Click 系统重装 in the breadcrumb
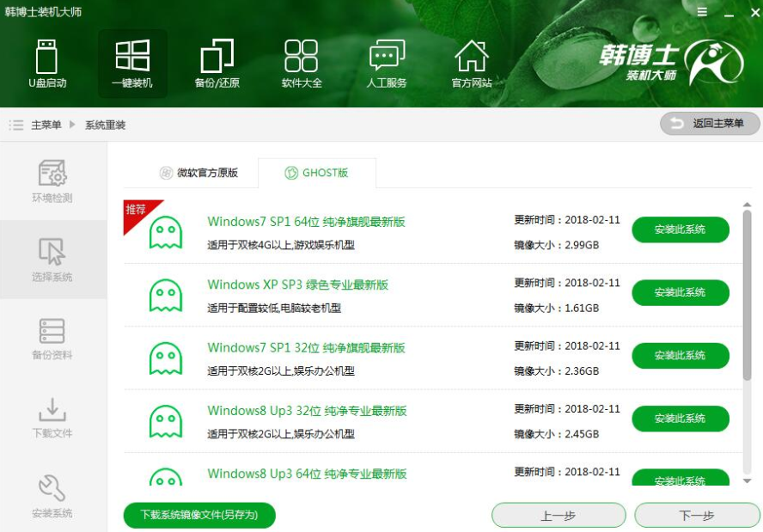 (x=106, y=125)
